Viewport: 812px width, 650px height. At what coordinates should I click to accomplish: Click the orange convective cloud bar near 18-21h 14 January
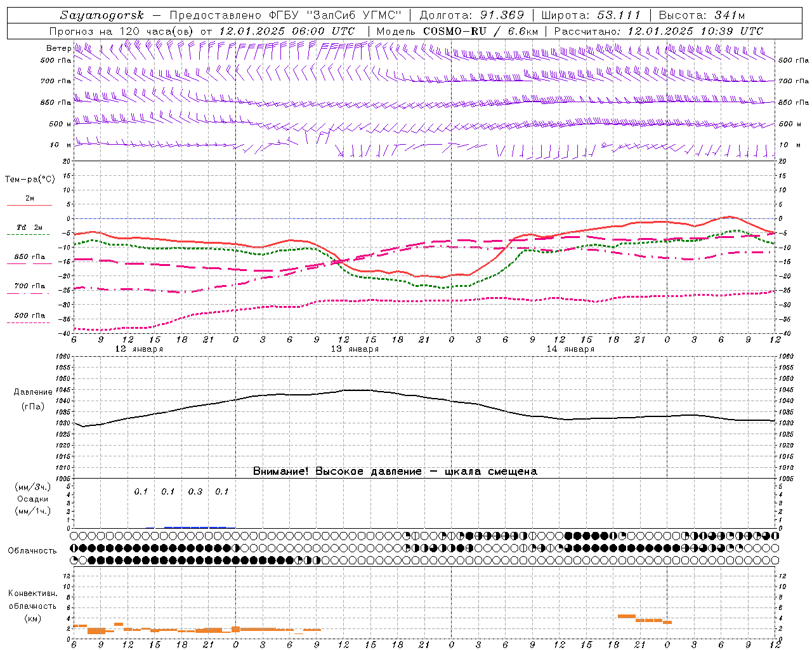coord(627,616)
